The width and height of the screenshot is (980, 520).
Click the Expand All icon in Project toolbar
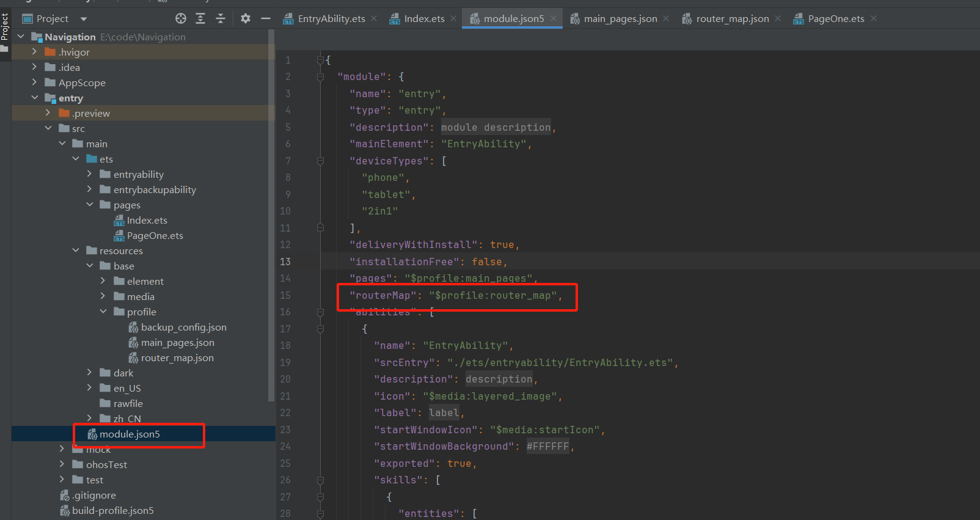tap(200, 18)
